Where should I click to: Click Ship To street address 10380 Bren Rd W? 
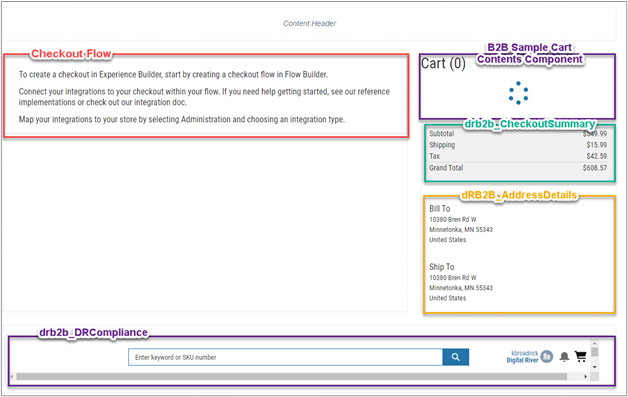click(453, 278)
